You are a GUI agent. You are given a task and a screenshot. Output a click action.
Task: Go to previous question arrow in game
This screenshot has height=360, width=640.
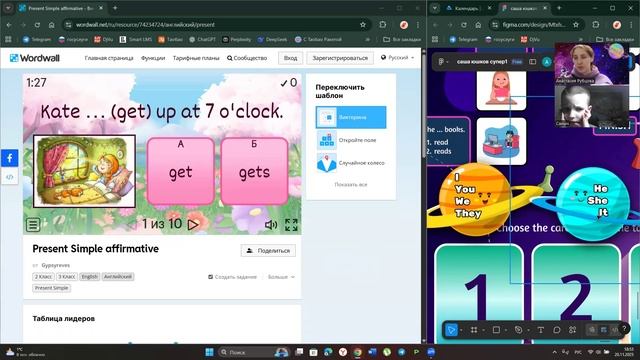click(x=131, y=224)
